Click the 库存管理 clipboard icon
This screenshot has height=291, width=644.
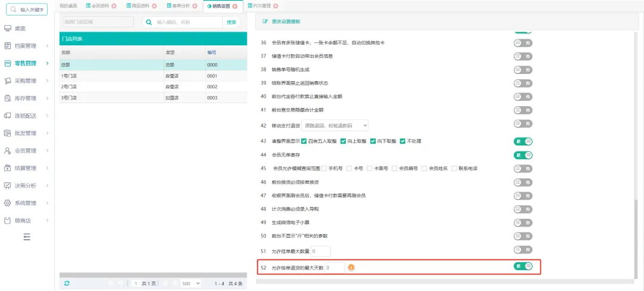point(7,98)
